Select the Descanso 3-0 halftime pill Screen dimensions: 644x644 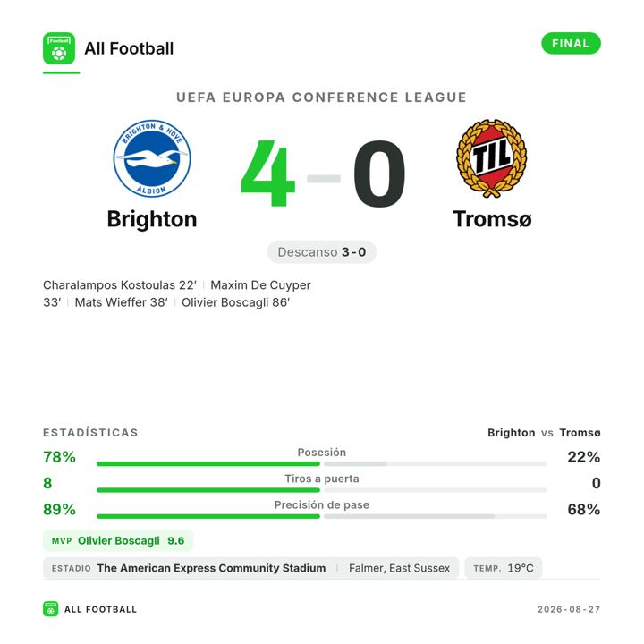(x=322, y=251)
